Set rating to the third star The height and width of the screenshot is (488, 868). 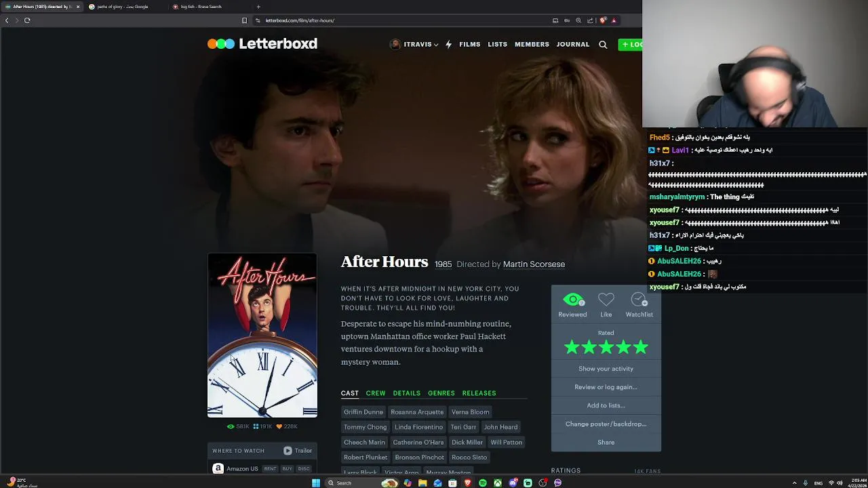[x=606, y=348]
